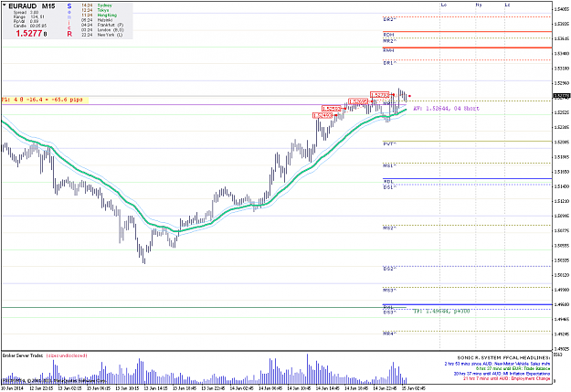Click the 15 Jan 02:45 time label
This screenshot has height=392, width=571.
[413, 388]
